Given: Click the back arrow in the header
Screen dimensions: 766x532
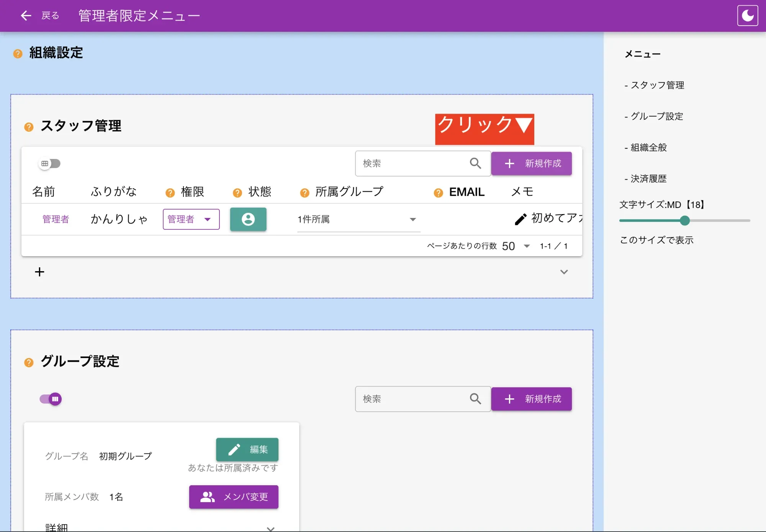Looking at the screenshot, I should 25,15.
